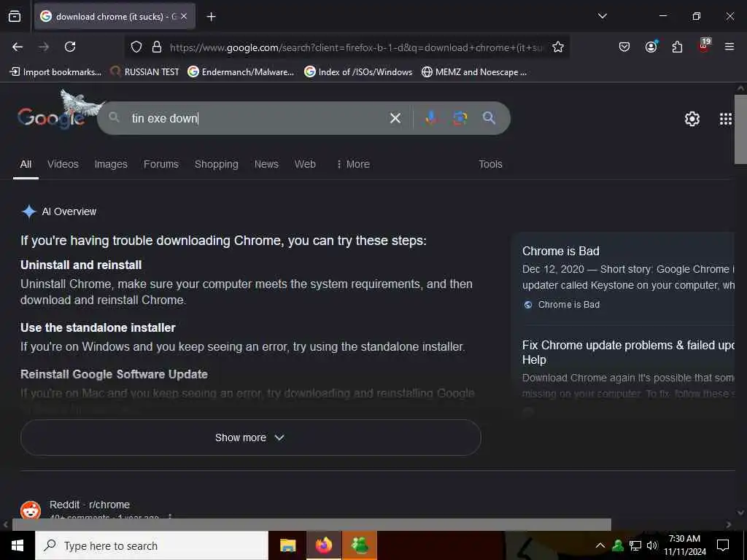747x560 pixels.
Task: Open the Windows notification center
Action: 723,545
